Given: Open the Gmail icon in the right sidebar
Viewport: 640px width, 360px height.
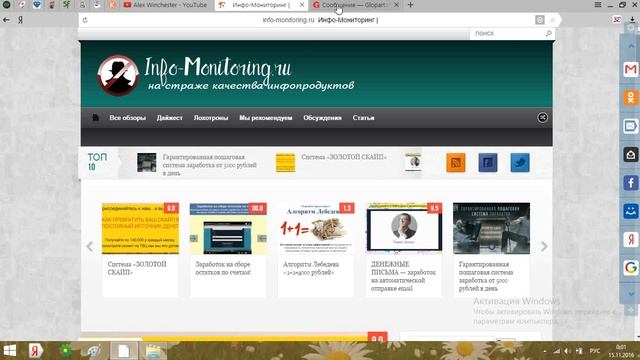Looking at the screenshot, I should pos(630,69).
